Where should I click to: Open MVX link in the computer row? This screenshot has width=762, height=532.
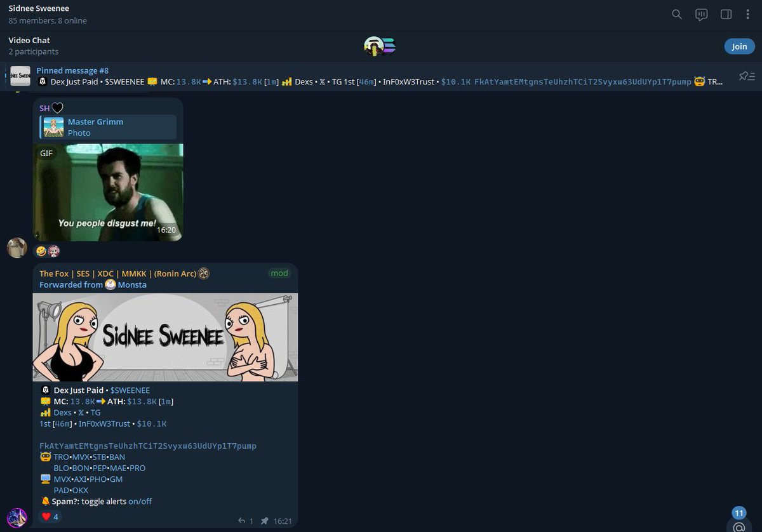[x=62, y=479]
